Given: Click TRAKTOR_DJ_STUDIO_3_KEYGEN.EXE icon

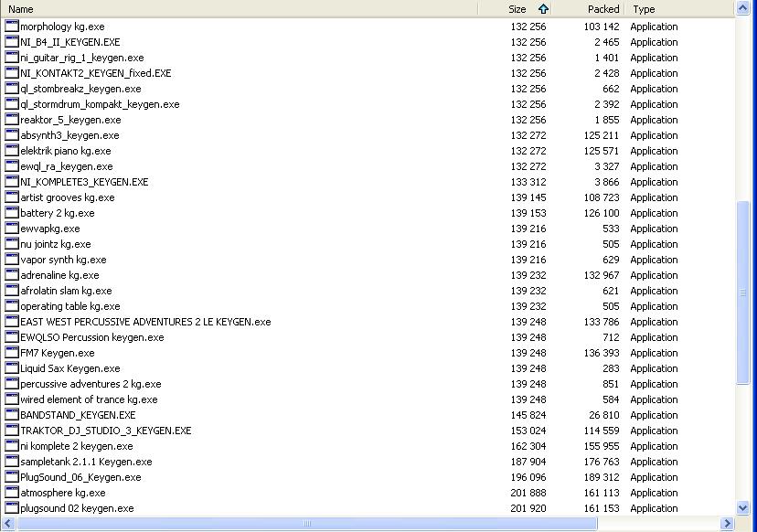Looking at the screenshot, I should coord(12,431).
